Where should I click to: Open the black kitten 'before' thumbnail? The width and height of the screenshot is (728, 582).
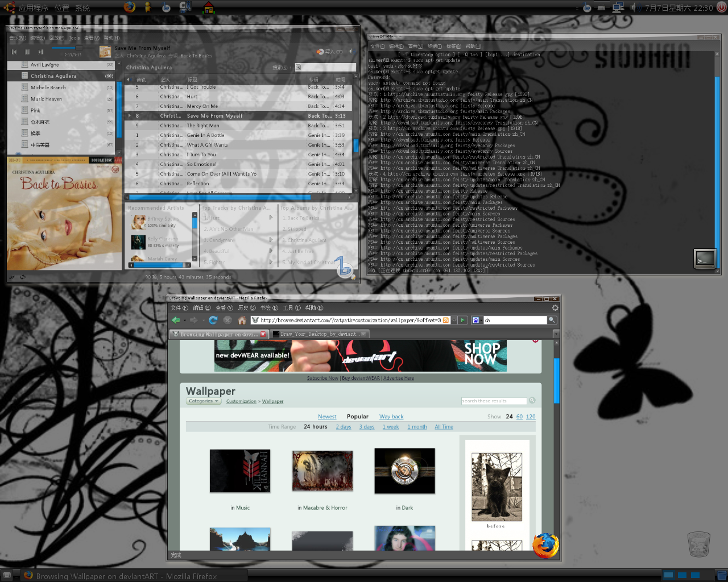497,487
